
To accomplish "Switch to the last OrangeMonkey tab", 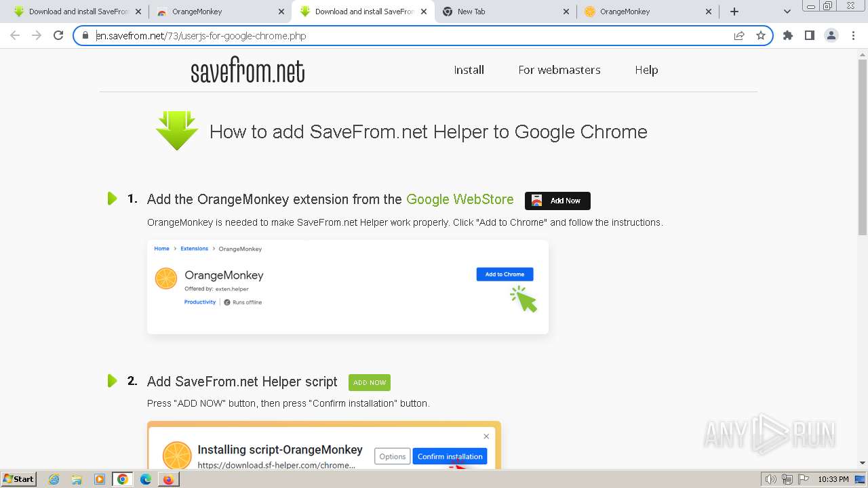I will 648,12.
